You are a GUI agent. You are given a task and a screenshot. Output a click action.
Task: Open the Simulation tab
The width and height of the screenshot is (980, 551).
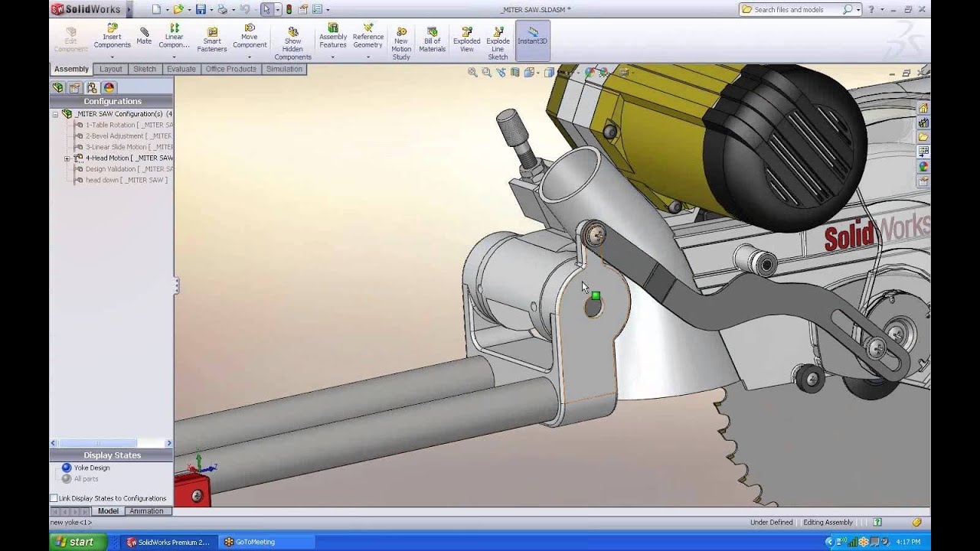point(284,69)
